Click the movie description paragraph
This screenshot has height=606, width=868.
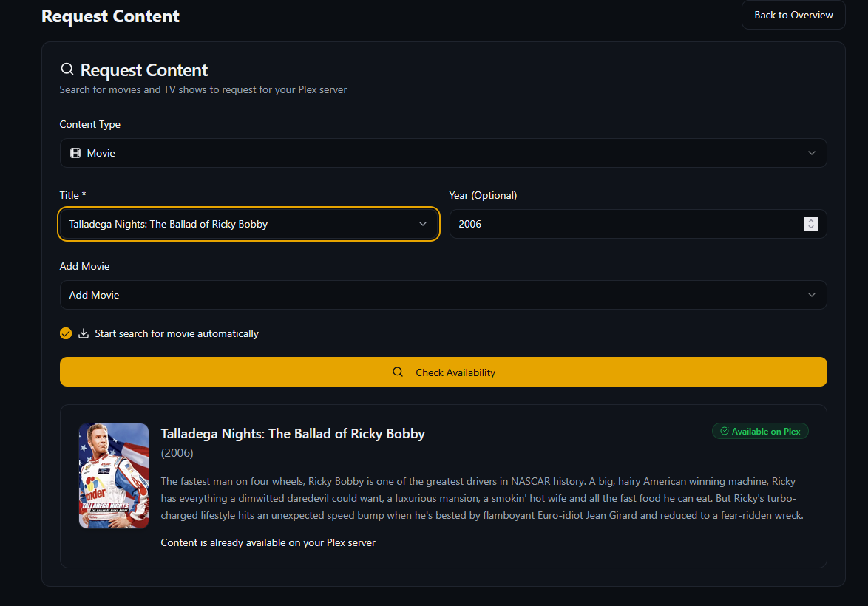point(482,498)
